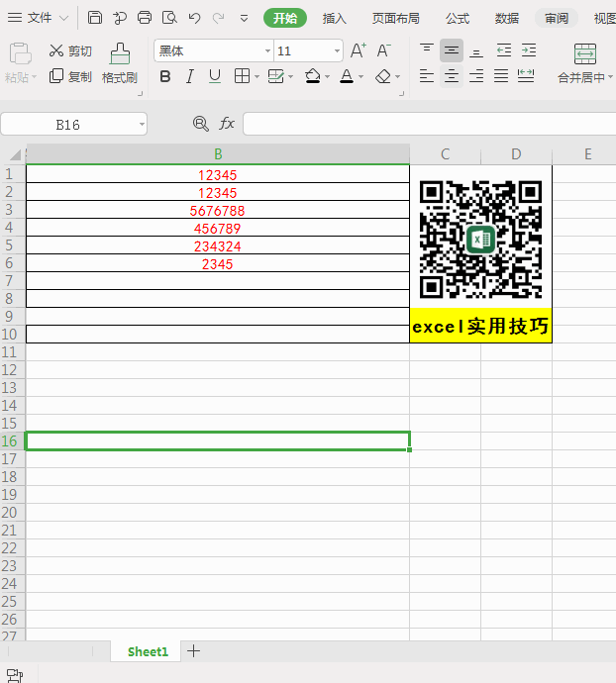Viewport: 616px width, 683px height.
Task: Switch to the 插入 tab
Action: 335,18
